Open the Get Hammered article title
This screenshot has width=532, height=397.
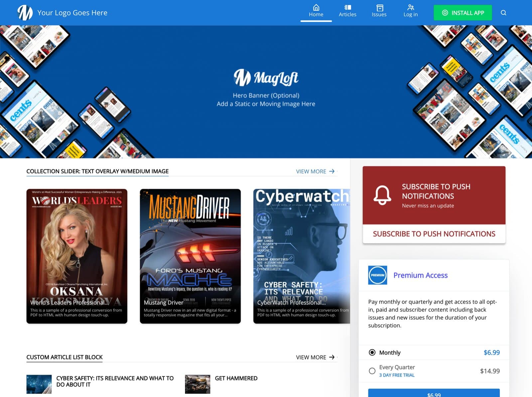pos(236,378)
